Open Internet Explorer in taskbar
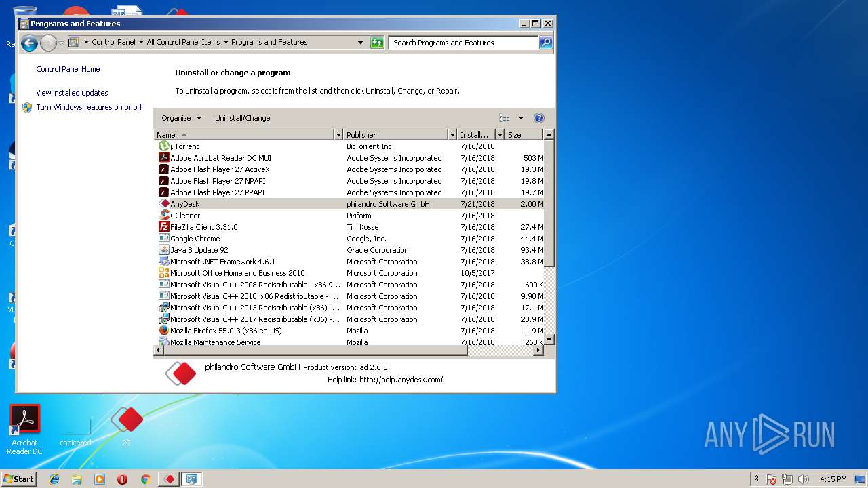868x488 pixels. 54,479
